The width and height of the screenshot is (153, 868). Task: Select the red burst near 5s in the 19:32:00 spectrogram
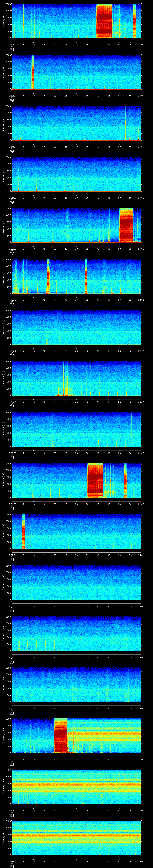24,532
